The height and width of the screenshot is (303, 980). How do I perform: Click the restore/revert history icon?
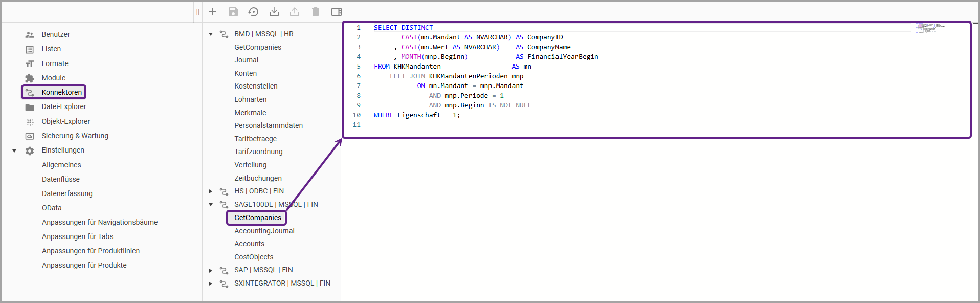[x=253, y=12]
